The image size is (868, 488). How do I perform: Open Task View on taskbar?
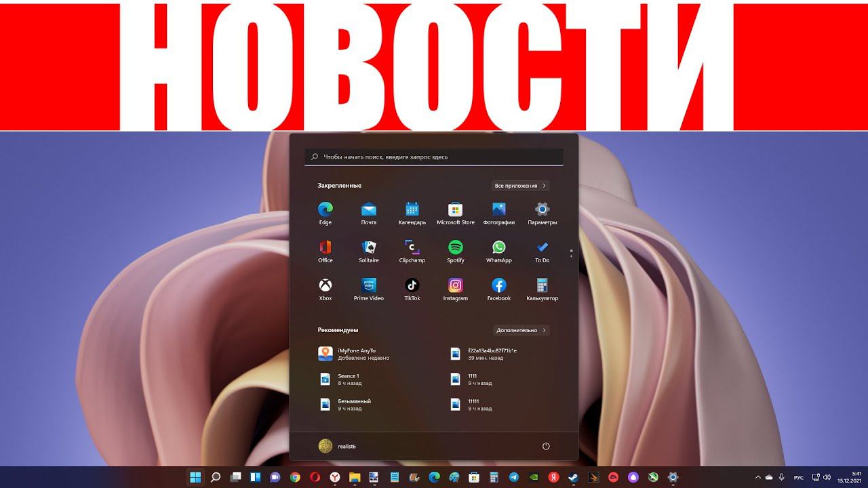235,477
